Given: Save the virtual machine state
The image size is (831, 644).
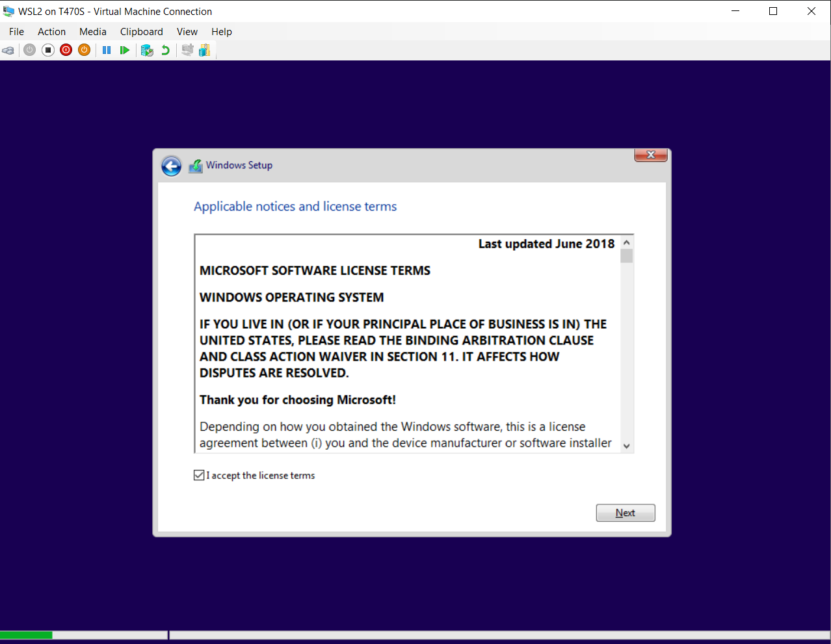Looking at the screenshot, I should click(x=84, y=50).
